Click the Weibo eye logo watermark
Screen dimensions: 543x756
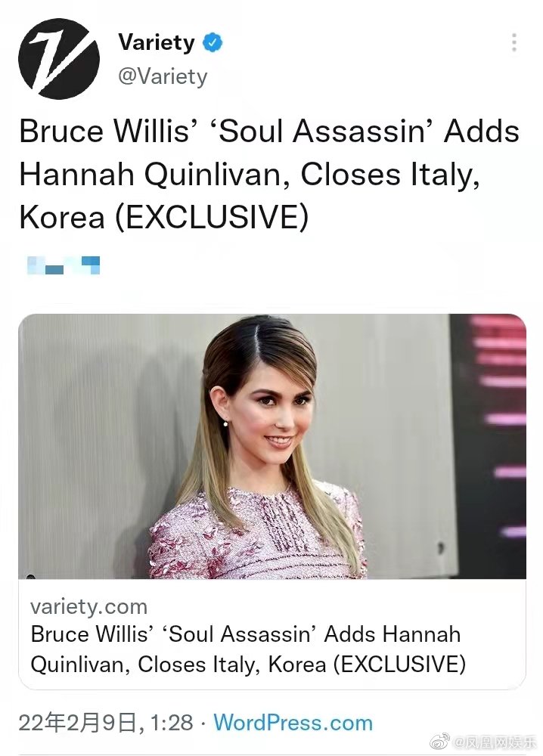(439, 742)
